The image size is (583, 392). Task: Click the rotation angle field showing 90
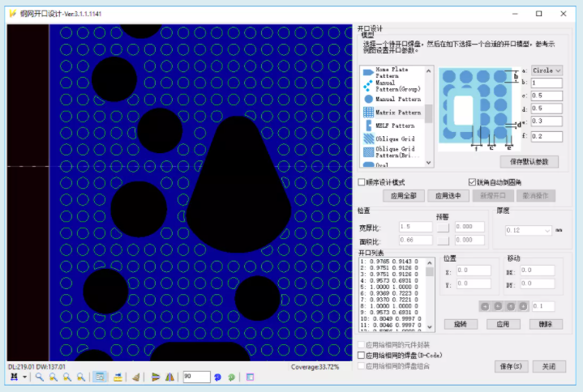tap(196, 377)
